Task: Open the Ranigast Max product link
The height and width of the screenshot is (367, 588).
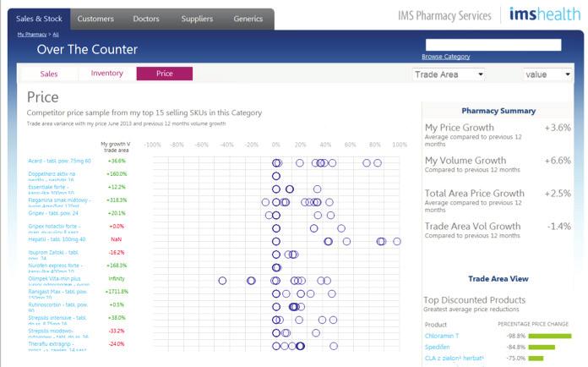Action: (x=58, y=294)
